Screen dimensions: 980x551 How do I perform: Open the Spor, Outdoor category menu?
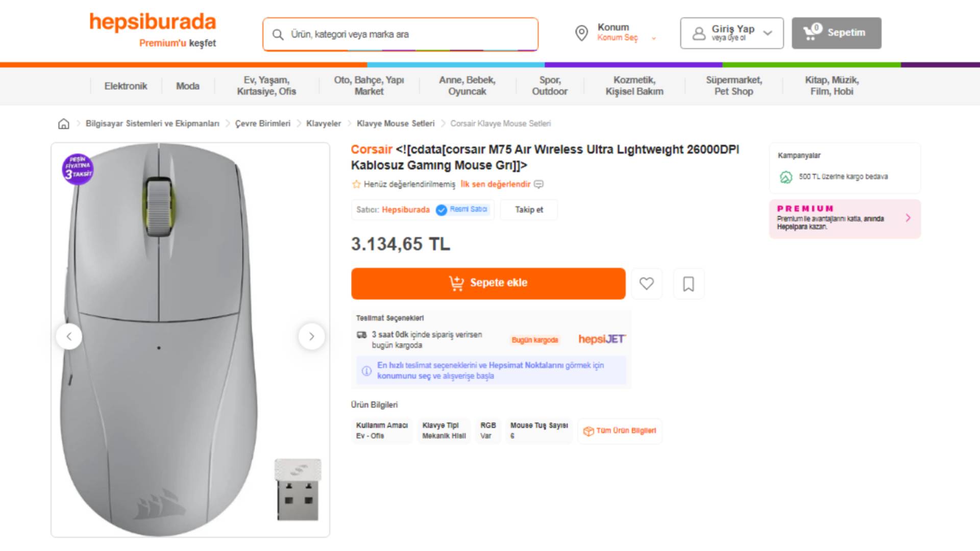pyautogui.click(x=550, y=86)
